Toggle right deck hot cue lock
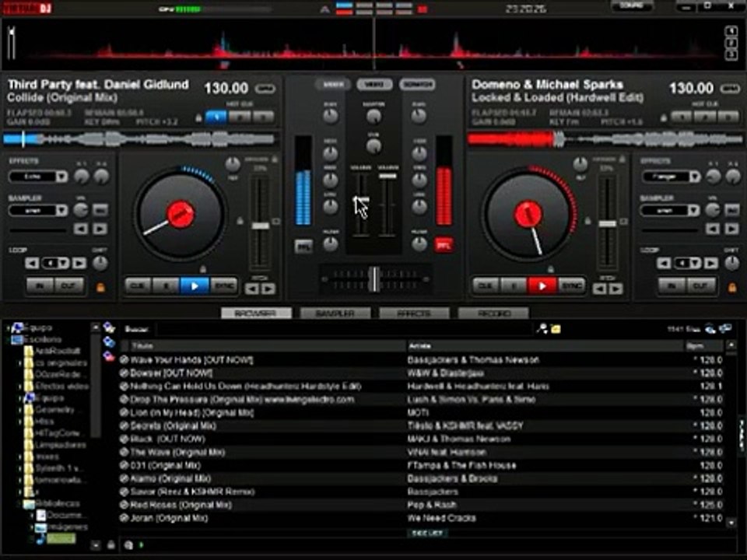Viewport: 747px width, 560px height. point(664,117)
